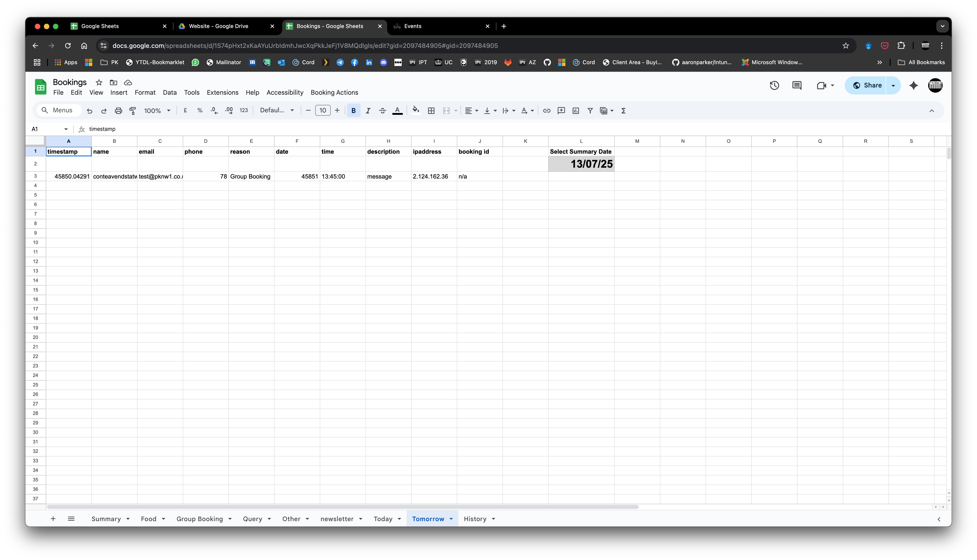Open the Booking Actions menu

coord(334,93)
